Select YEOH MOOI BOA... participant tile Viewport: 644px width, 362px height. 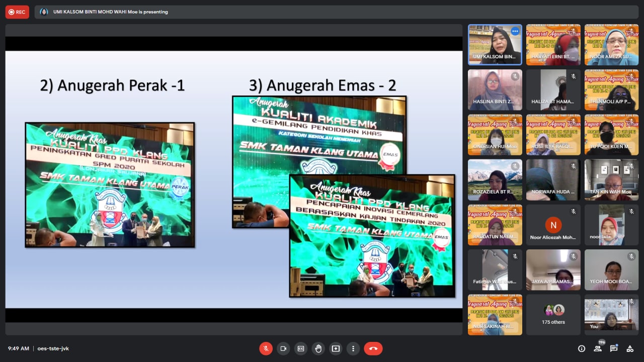612,270
